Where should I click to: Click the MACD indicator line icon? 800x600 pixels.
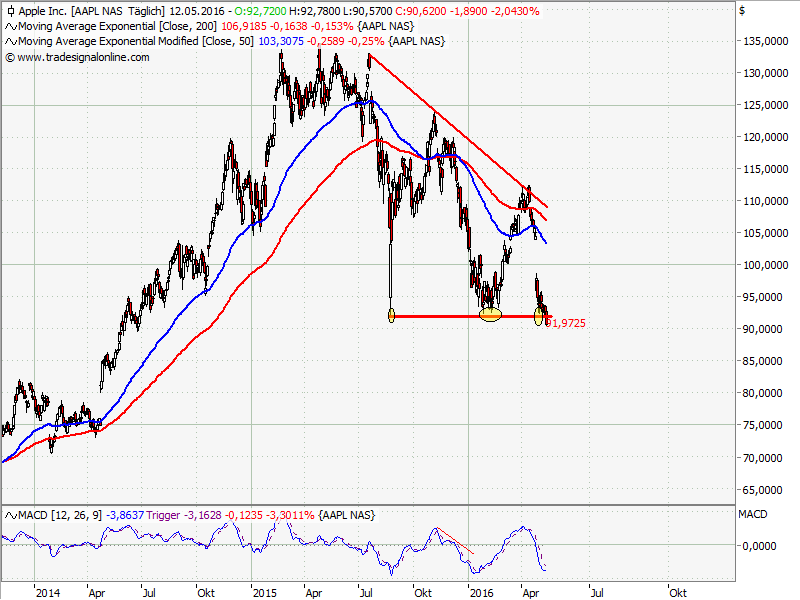pos(10,514)
